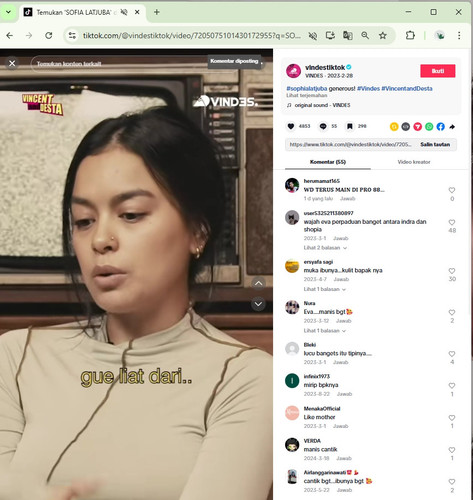This screenshot has height=500, width=473.
Task: Like VERDA's 'manis cantik' comment
Action: point(452,450)
